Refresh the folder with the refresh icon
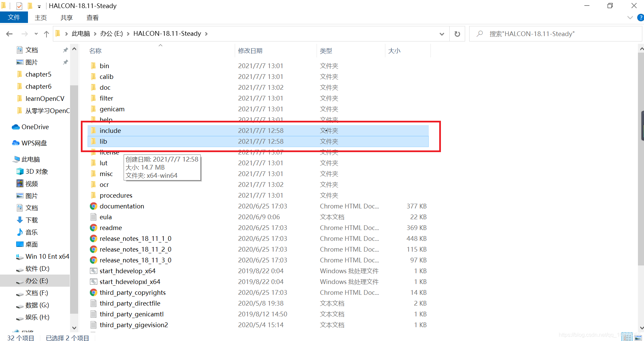This screenshot has height=341, width=644. click(x=457, y=34)
